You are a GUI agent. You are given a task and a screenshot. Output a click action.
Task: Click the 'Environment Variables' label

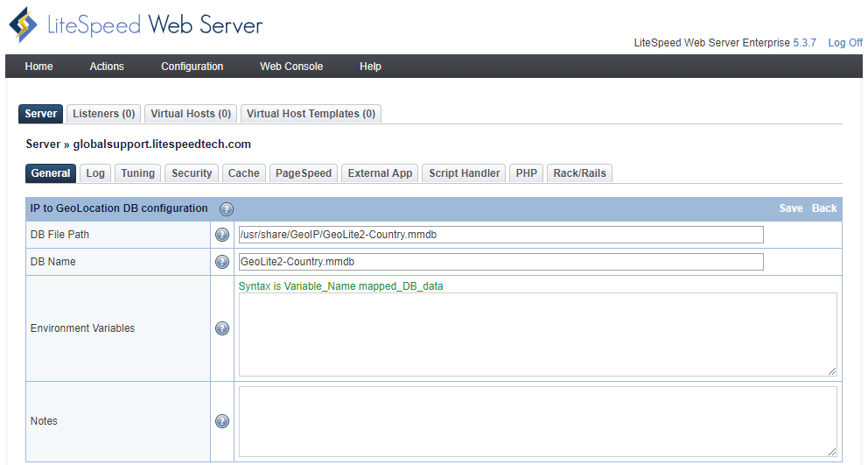pyautogui.click(x=82, y=328)
